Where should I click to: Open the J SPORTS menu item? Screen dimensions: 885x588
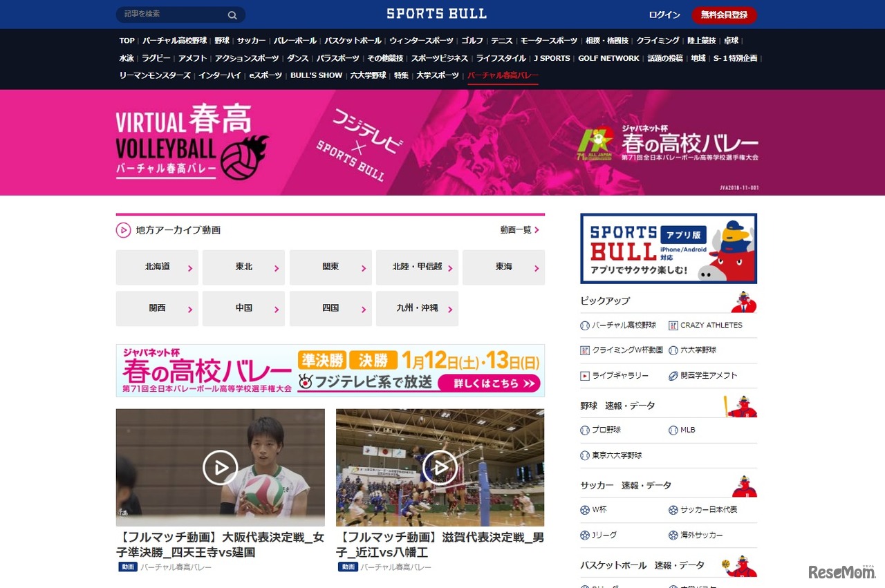[x=552, y=58]
